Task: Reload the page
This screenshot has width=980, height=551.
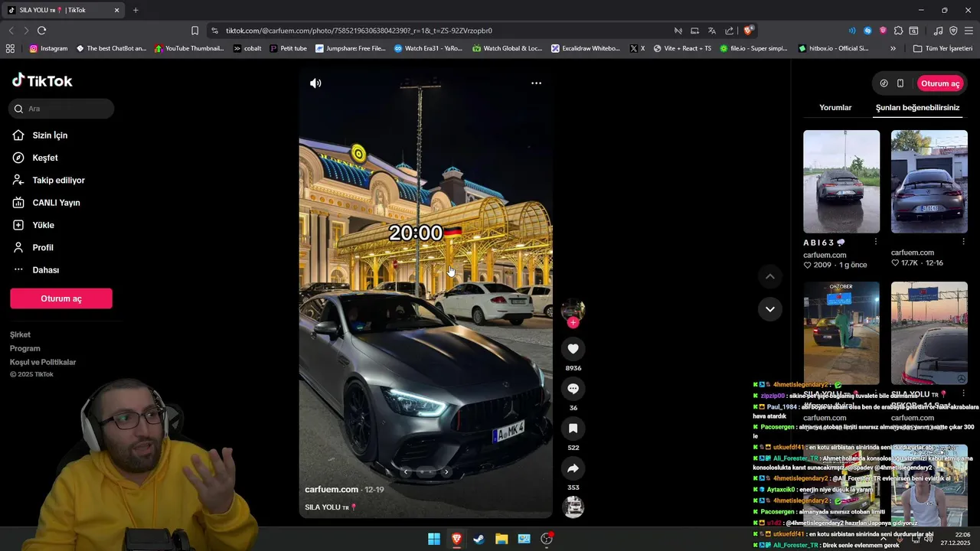Action: [41, 31]
